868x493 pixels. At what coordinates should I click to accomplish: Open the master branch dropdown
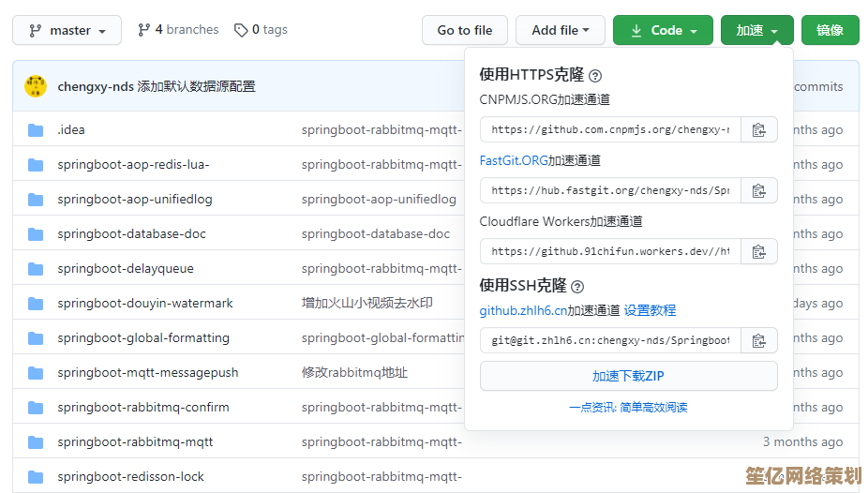pos(67,30)
